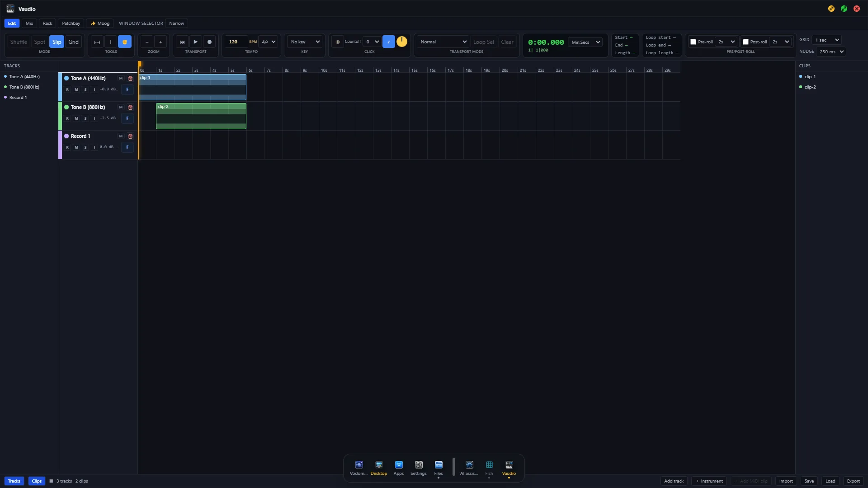868x488 pixels.
Task: Select the range selection tool in Tools
Action: coord(97,42)
